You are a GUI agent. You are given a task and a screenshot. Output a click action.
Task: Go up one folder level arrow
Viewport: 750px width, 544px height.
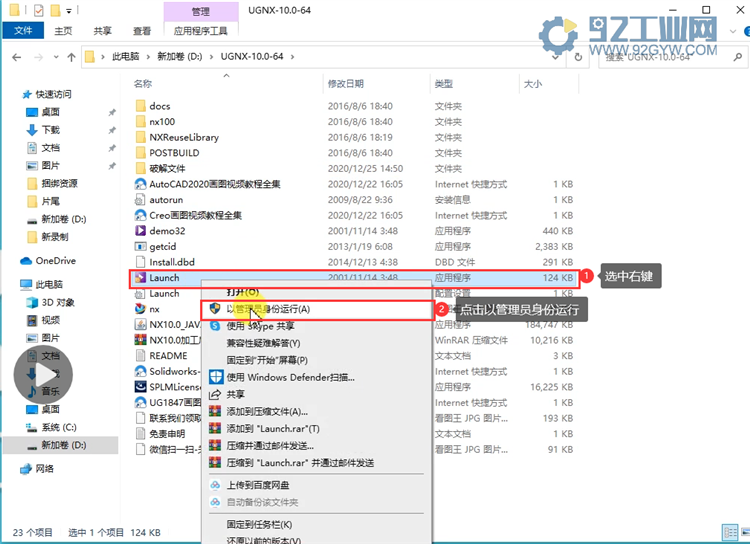tap(71, 57)
